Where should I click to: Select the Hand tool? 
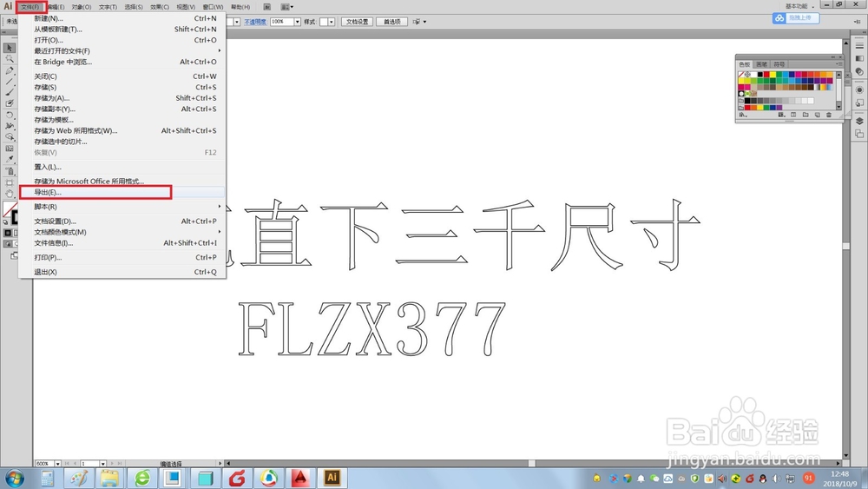10,194
